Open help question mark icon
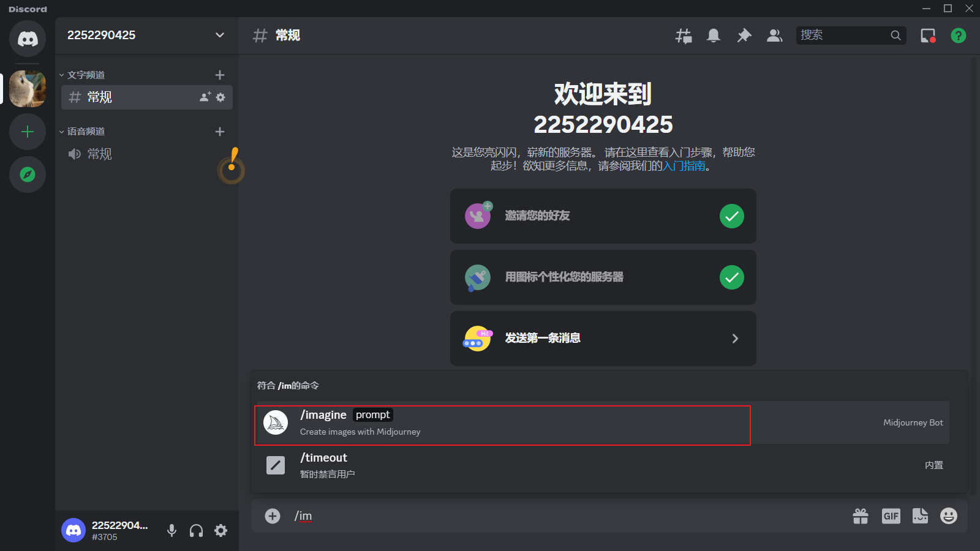This screenshot has height=551, width=980. click(959, 36)
